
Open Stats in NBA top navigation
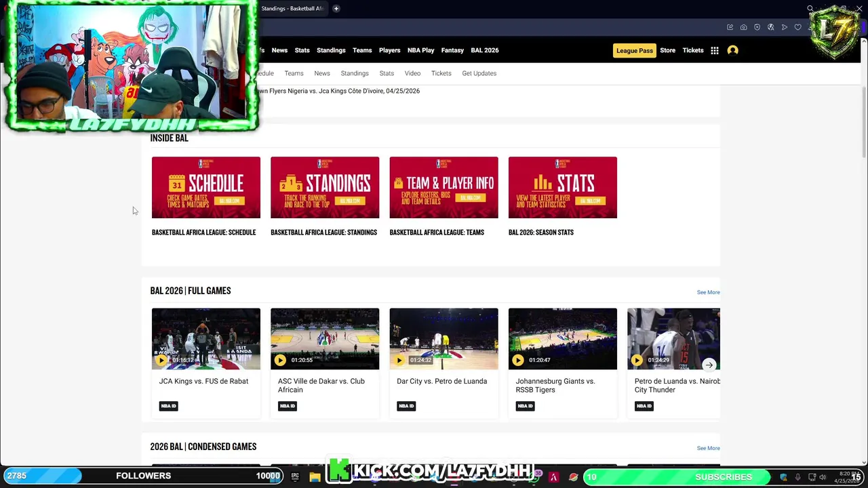pos(302,50)
